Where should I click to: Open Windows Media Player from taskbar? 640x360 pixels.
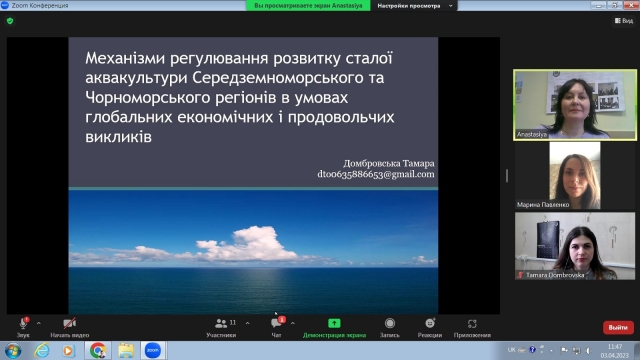pyautogui.click(x=68, y=351)
